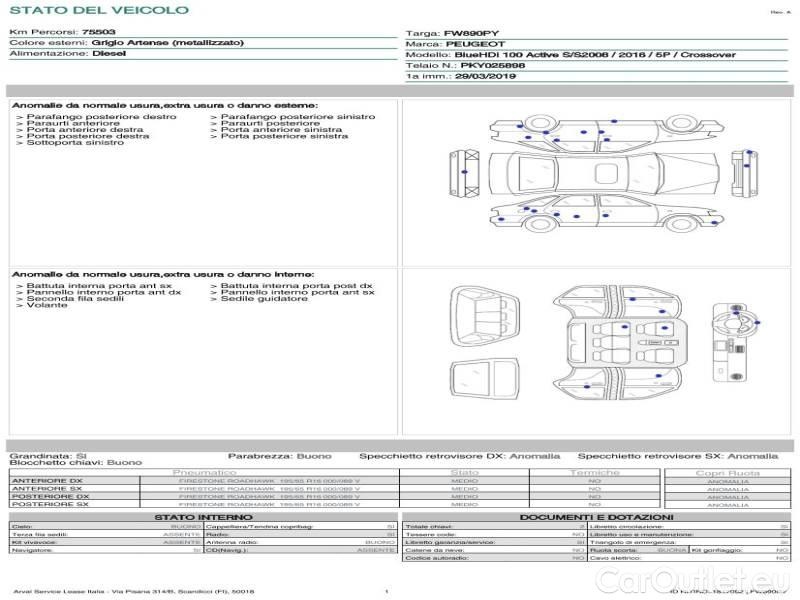Viewport: 800px width, 600px height.
Task: Click the 'Antenna radio' row
Action: pos(301,542)
